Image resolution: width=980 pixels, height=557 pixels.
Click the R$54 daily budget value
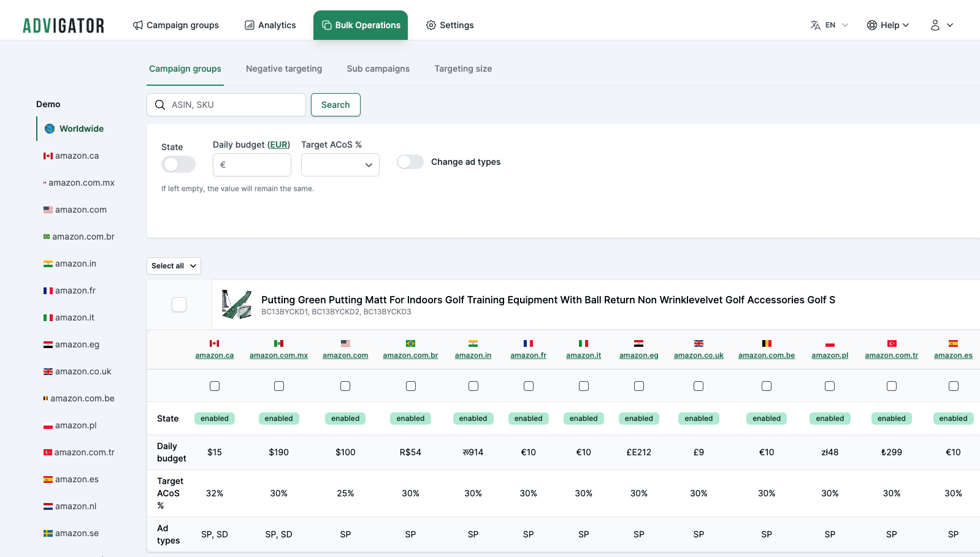pos(410,452)
